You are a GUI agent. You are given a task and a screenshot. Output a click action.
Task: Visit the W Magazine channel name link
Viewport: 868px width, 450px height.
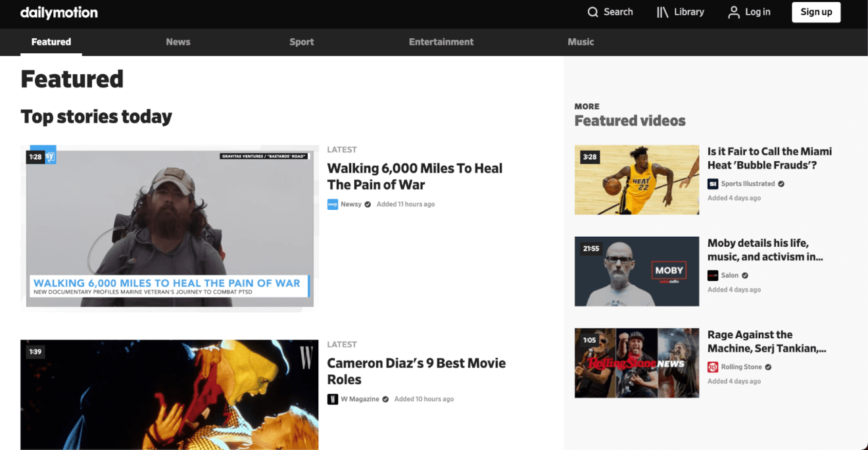[x=360, y=399]
